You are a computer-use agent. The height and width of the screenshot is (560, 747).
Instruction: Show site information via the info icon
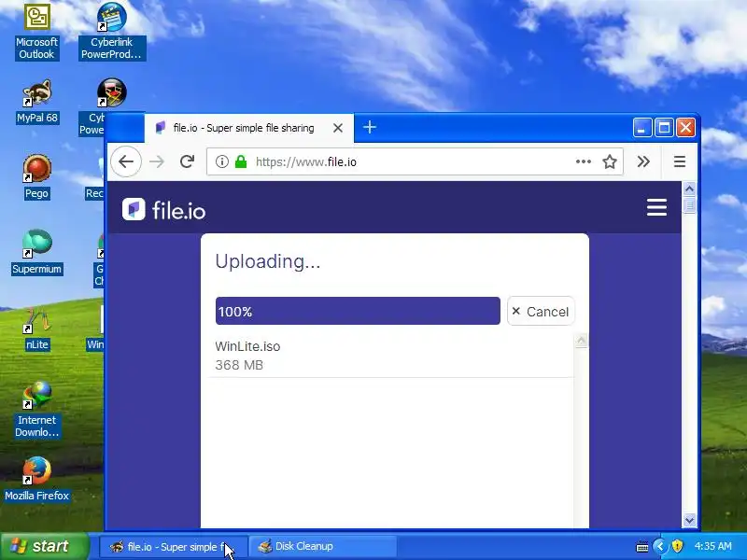tap(221, 161)
